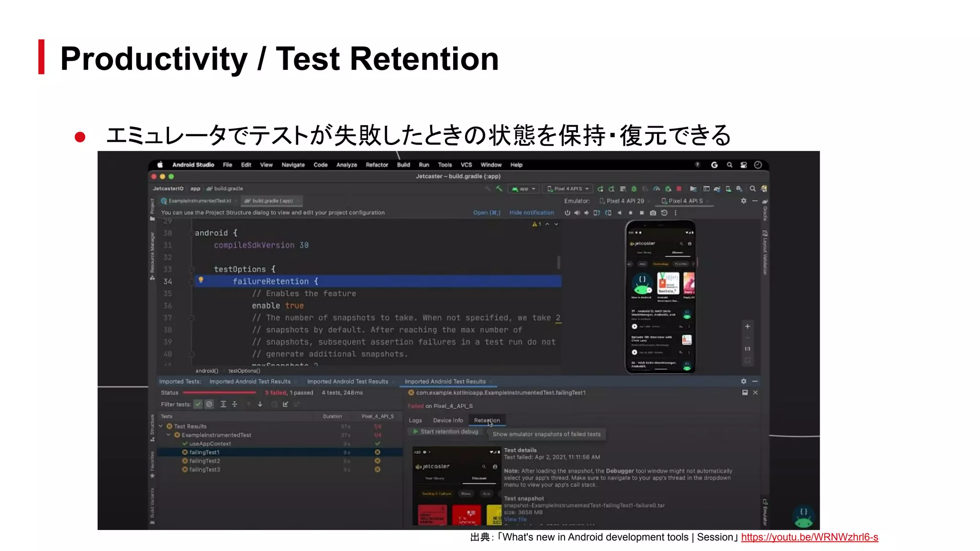Click the emulator Home circle button

pyautogui.click(x=631, y=213)
